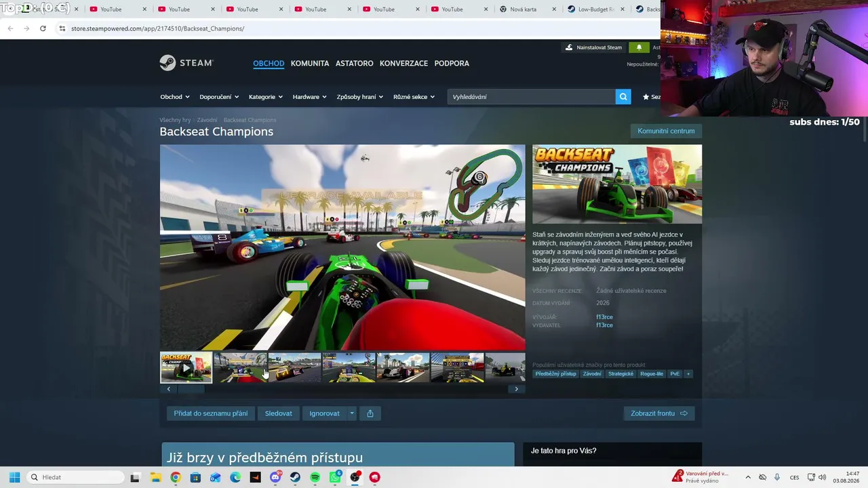
Task: Open Discord from the taskbar
Action: point(275,477)
